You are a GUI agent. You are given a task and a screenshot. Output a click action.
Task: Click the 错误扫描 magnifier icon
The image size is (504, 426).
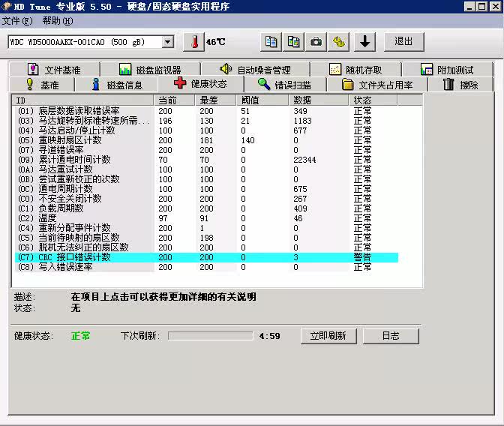(264, 84)
